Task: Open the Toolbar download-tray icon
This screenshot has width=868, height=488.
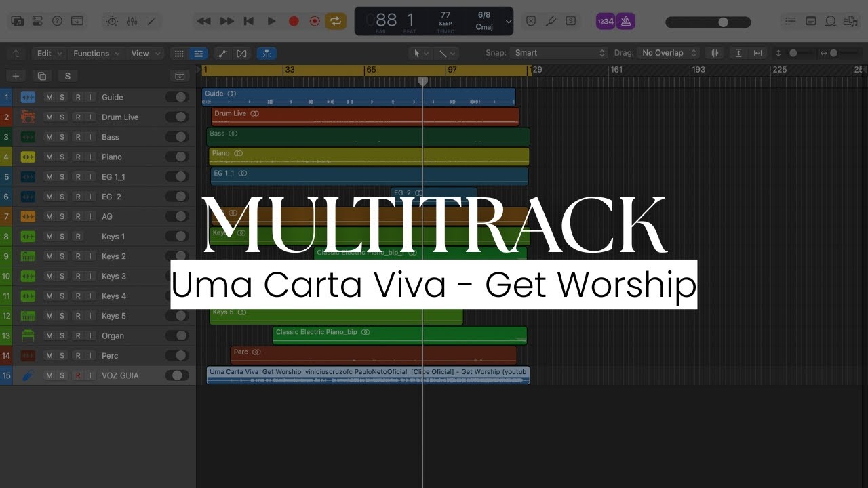Action: click(x=77, y=21)
